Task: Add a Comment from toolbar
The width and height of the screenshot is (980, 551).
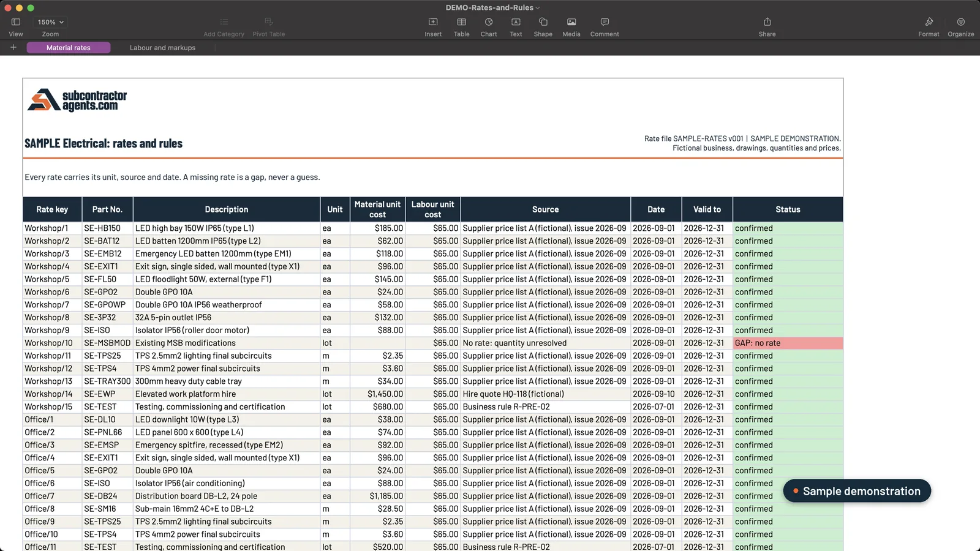Action: click(605, 22)
